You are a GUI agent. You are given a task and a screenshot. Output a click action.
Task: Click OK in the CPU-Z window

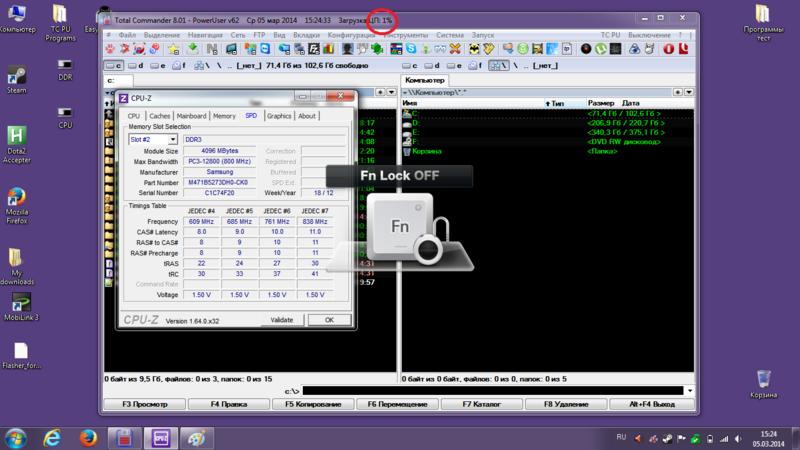pyautogui.click(x=329, y=320)
